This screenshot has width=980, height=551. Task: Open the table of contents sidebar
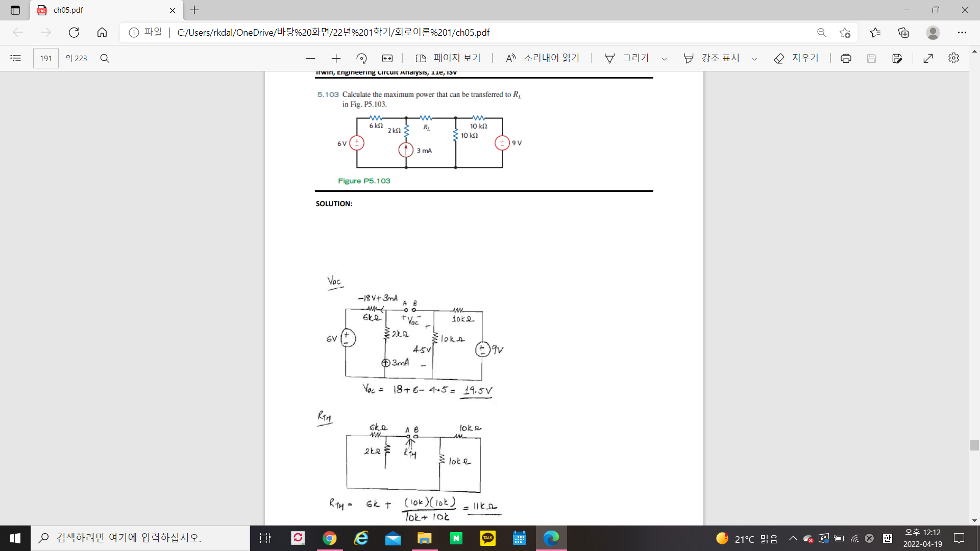[x=15, y=58]
